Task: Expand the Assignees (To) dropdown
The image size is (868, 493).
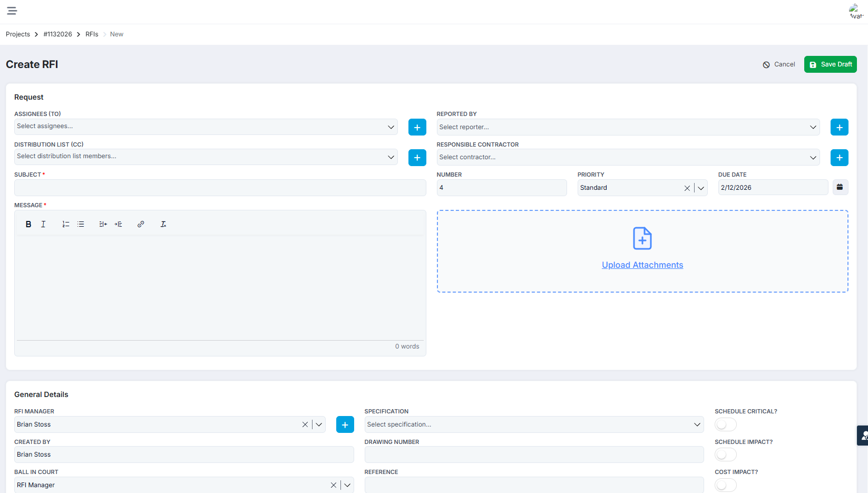Action: pos(391,127)
